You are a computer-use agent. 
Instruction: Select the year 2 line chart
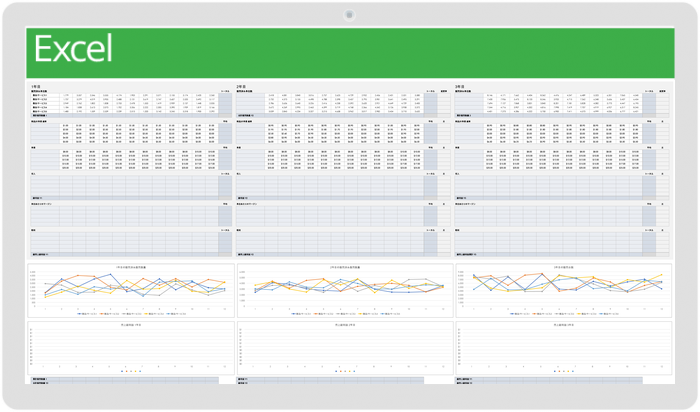point(345,291)
